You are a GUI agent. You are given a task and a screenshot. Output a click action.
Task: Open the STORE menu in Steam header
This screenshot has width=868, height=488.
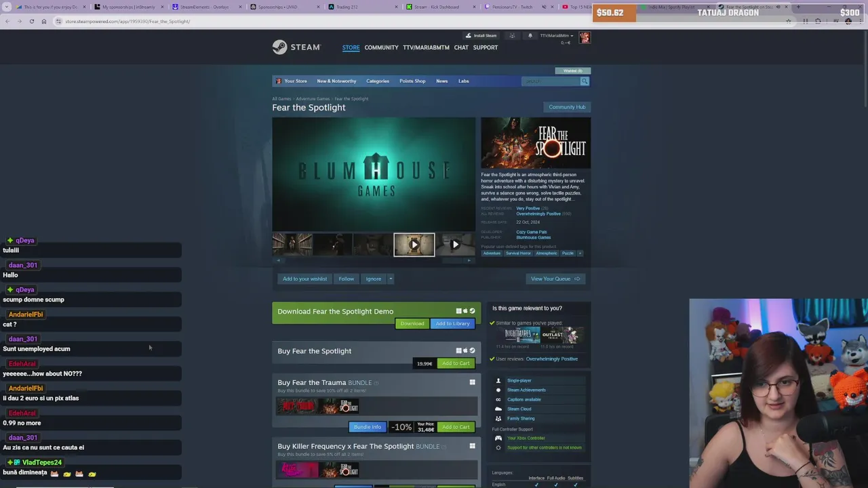coord(351,47)
